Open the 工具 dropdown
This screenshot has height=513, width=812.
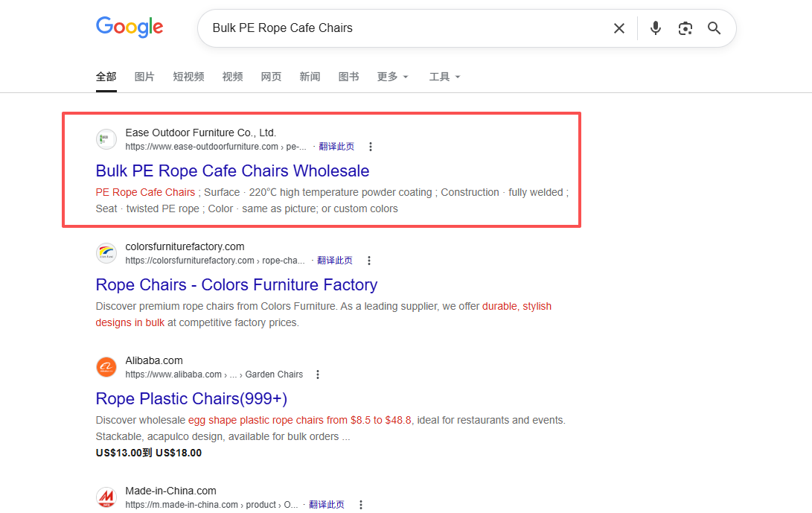click(x=444, y=77)
